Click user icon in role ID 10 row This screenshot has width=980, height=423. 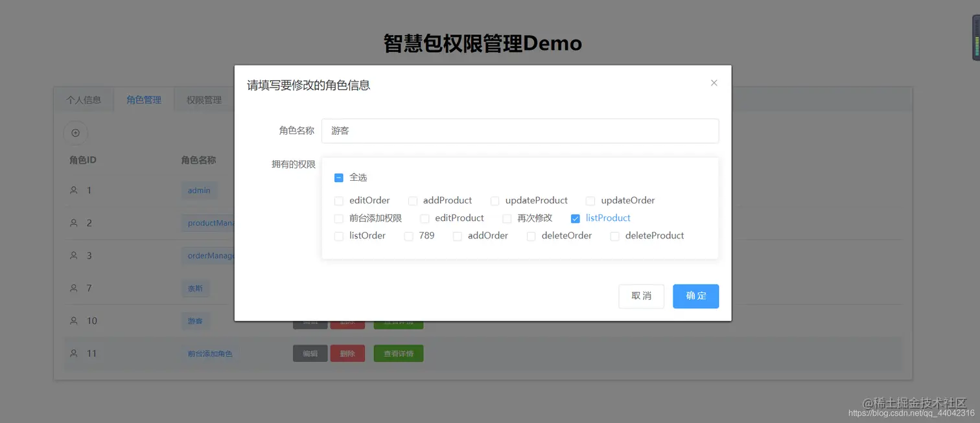[73, 321]
